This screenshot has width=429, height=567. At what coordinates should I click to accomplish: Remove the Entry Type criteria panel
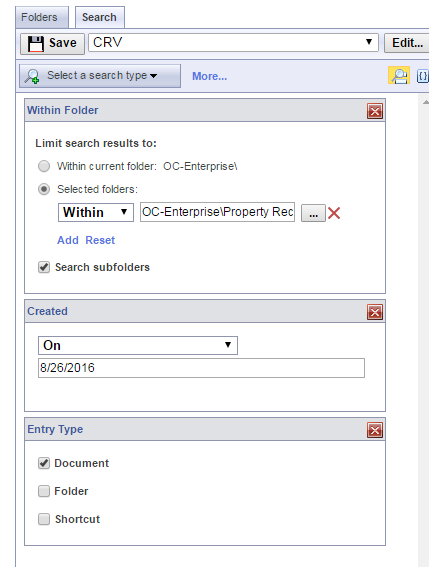(375, 430)
